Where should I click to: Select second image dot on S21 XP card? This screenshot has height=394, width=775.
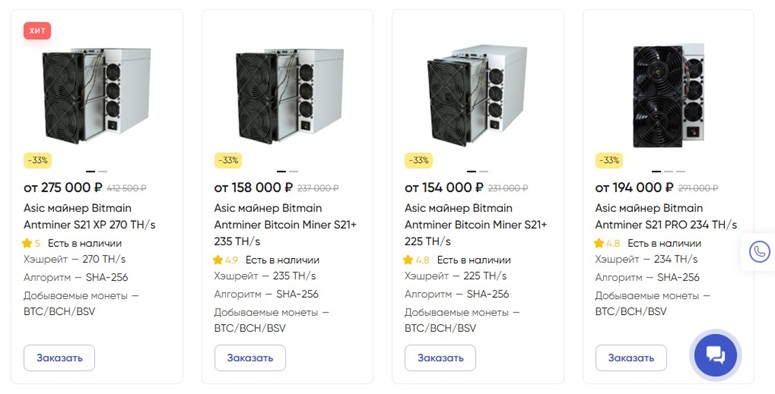[102, 172]
